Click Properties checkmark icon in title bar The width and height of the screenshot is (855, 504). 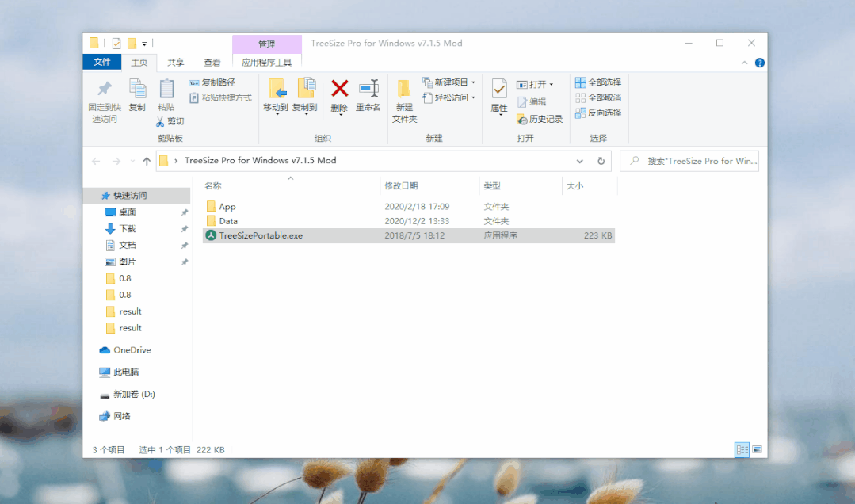(x=116, y=43)
